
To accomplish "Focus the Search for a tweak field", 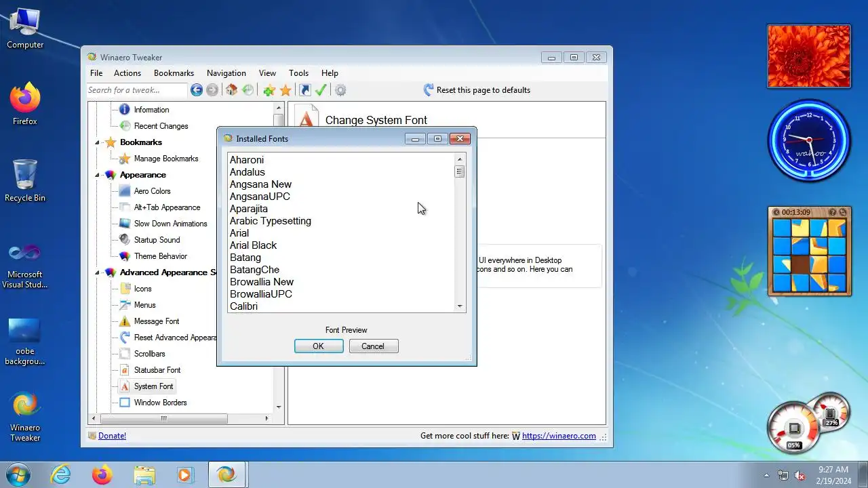I will 136,90.
